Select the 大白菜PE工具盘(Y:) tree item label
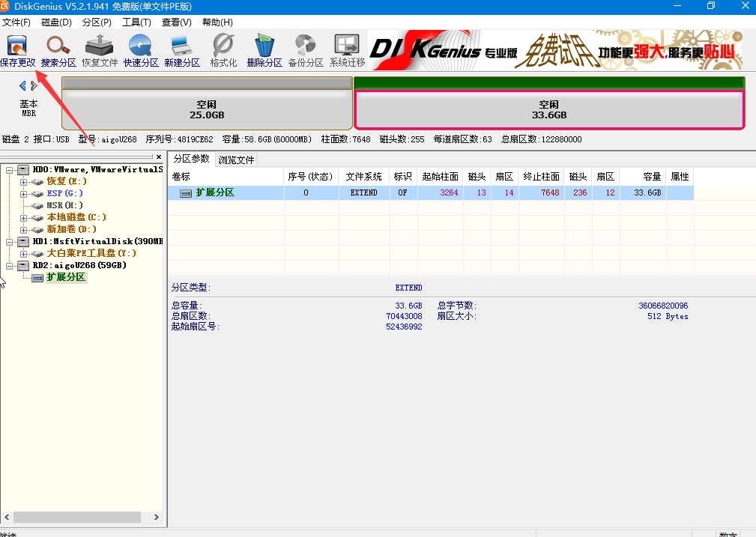This screenshot has width=756, height=537. pos(91,253)
